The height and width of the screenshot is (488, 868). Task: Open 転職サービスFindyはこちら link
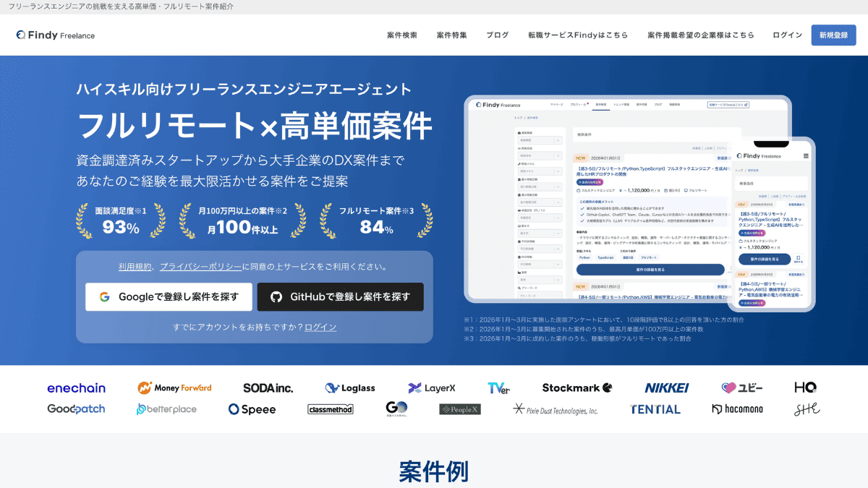coord(577,35)
